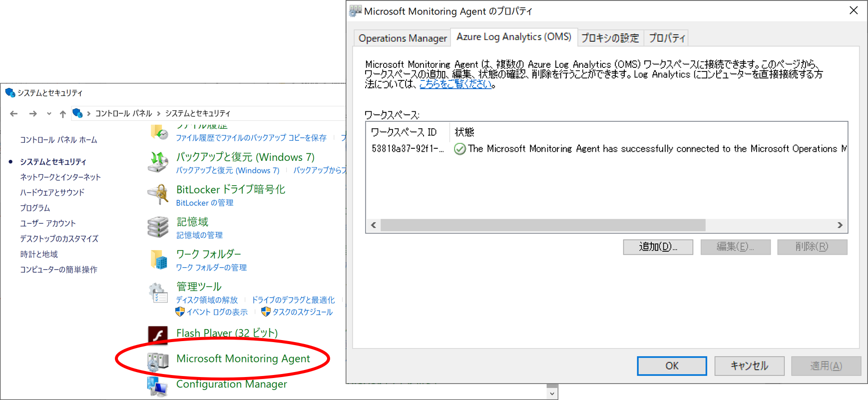Go forward with the right arrow in Control Panel
Viewport: 868px width, 400px height.
[x=33, y=114]
